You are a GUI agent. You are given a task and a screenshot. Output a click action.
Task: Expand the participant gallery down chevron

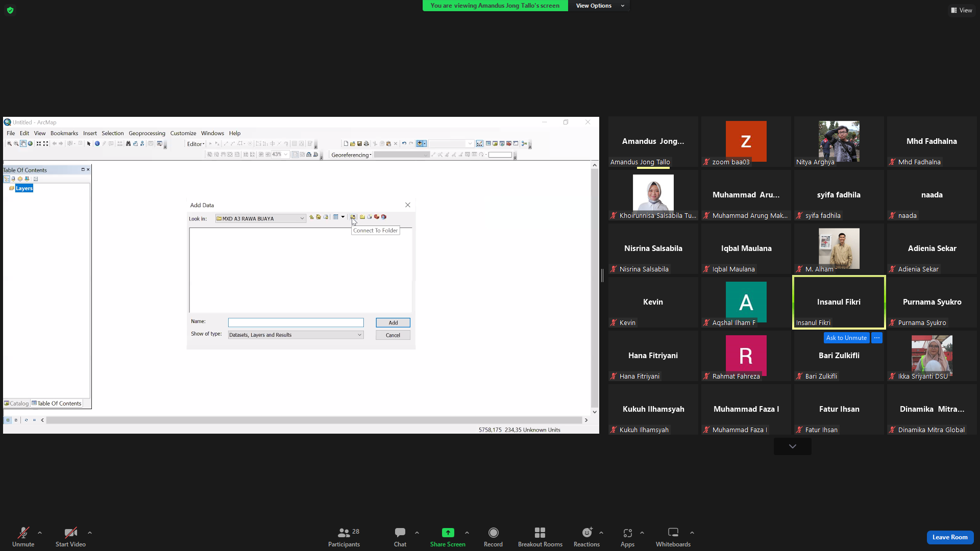point(792,446)
